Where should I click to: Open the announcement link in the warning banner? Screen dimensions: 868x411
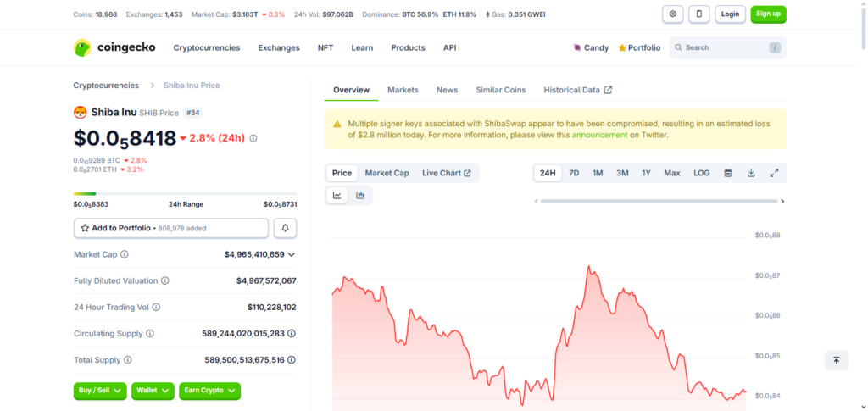click(599, 135)
